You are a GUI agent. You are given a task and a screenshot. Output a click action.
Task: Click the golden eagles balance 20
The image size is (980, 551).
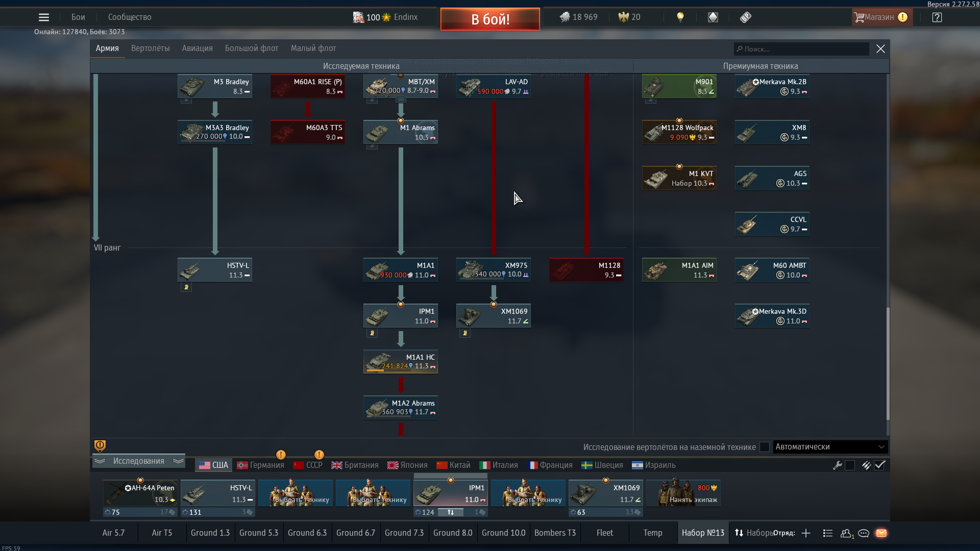(x=629, y=17)
